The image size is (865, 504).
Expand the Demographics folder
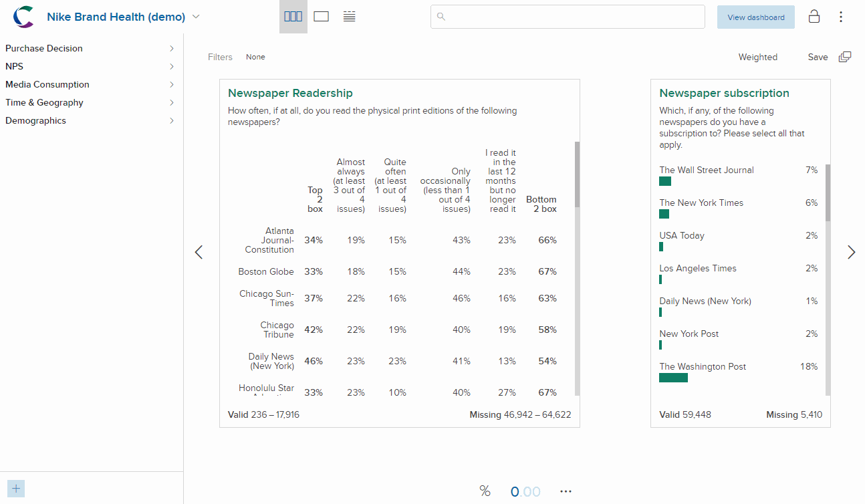[90, 120]
